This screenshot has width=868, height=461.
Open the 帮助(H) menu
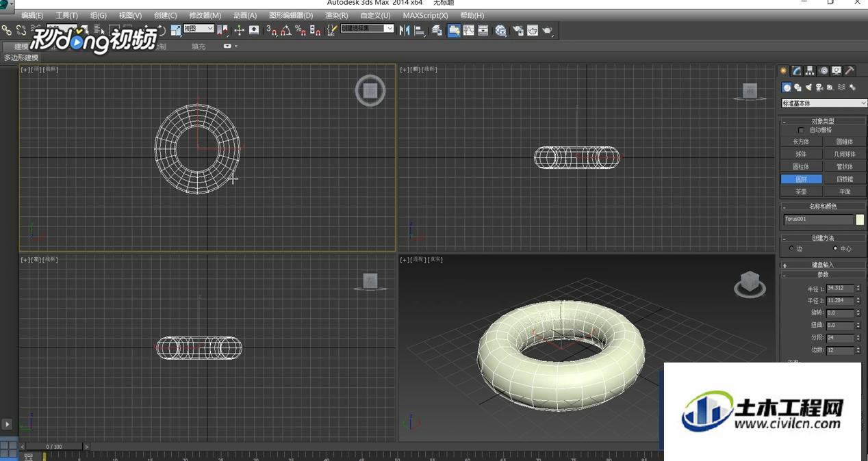(472, 15)
